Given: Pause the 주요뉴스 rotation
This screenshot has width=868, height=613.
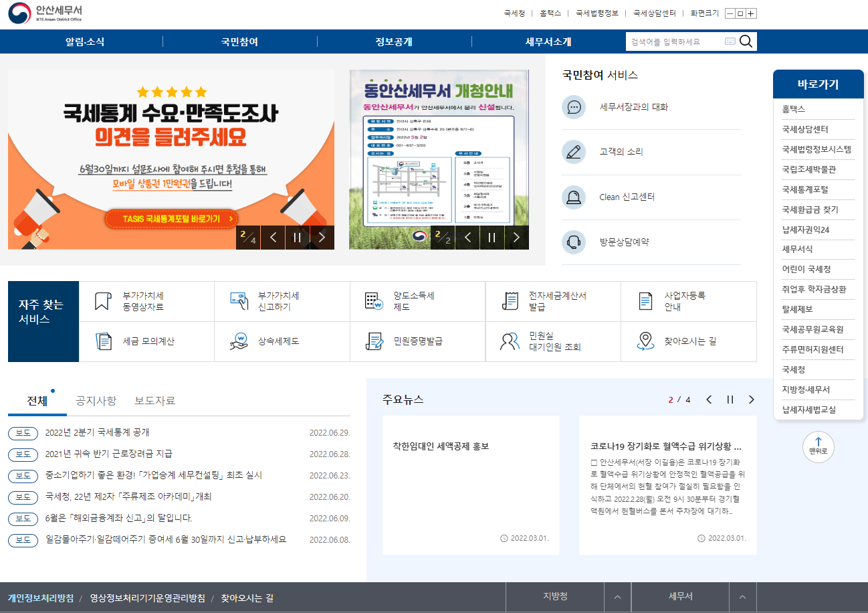Looking at the screenshot, I should pyautogui.click(x=730, y=400).
